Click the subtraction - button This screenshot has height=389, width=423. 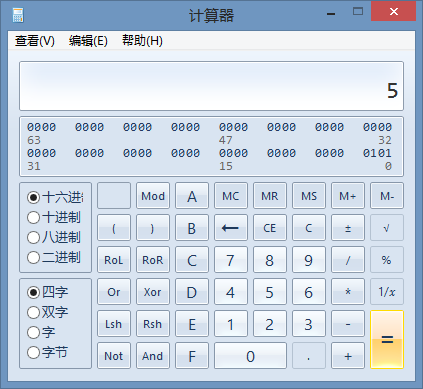click(x=348, y=324)
